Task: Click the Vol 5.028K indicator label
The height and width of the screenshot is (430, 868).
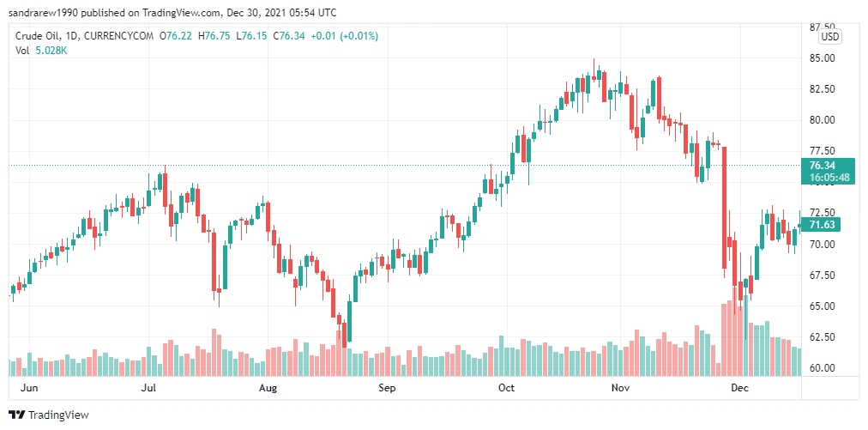Action: click(x=41, y=50)
